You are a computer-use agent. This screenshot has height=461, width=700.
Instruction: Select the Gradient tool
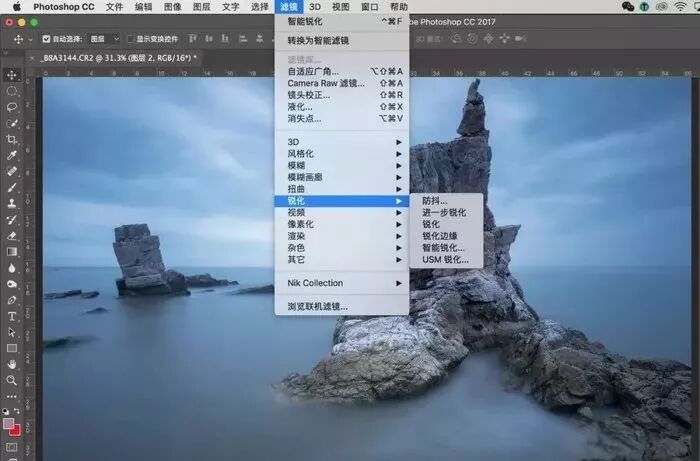(12, 252)
